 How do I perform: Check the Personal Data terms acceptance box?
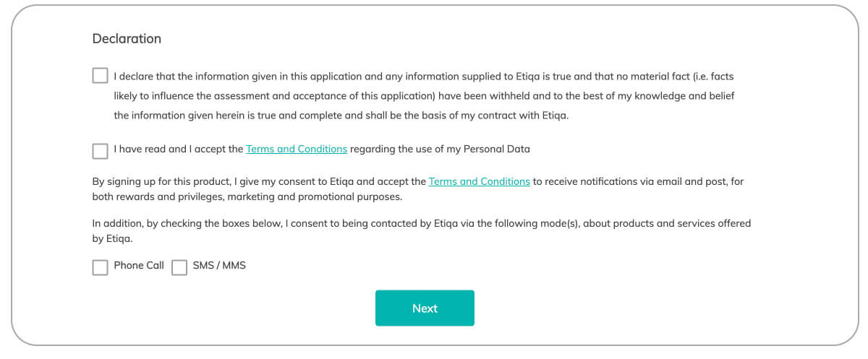100,151
